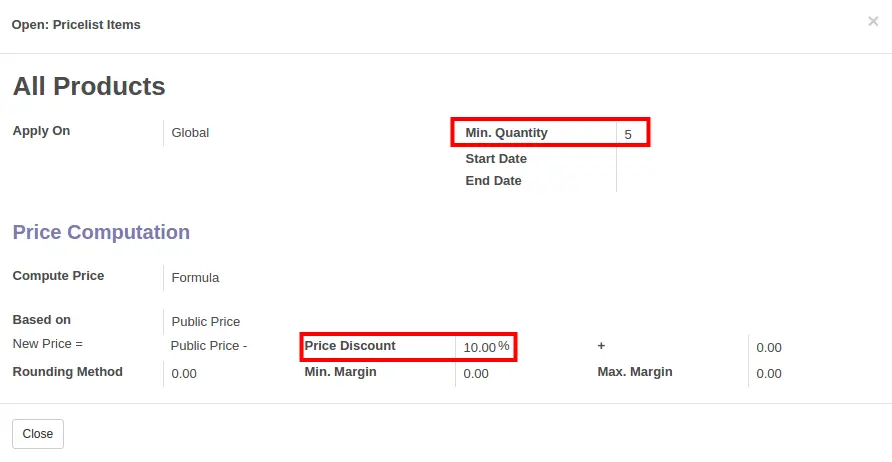
Task: Click the surcharge value beside the plus sign
Action: [769, 348]
